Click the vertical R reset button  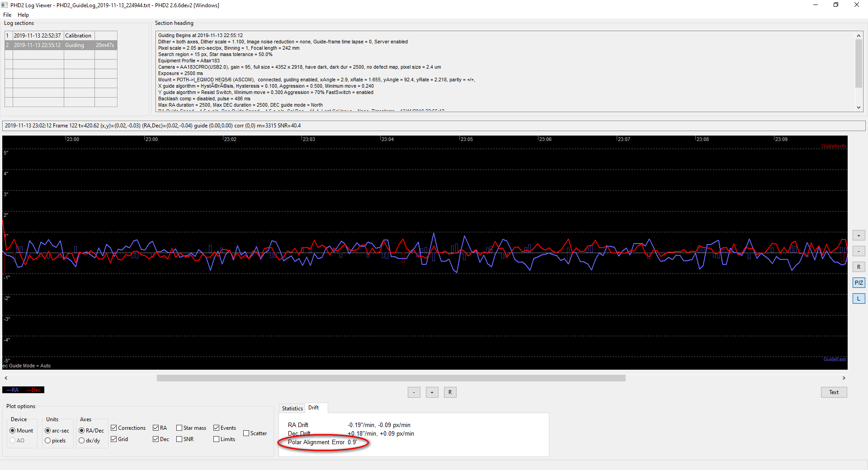(859, 267)
